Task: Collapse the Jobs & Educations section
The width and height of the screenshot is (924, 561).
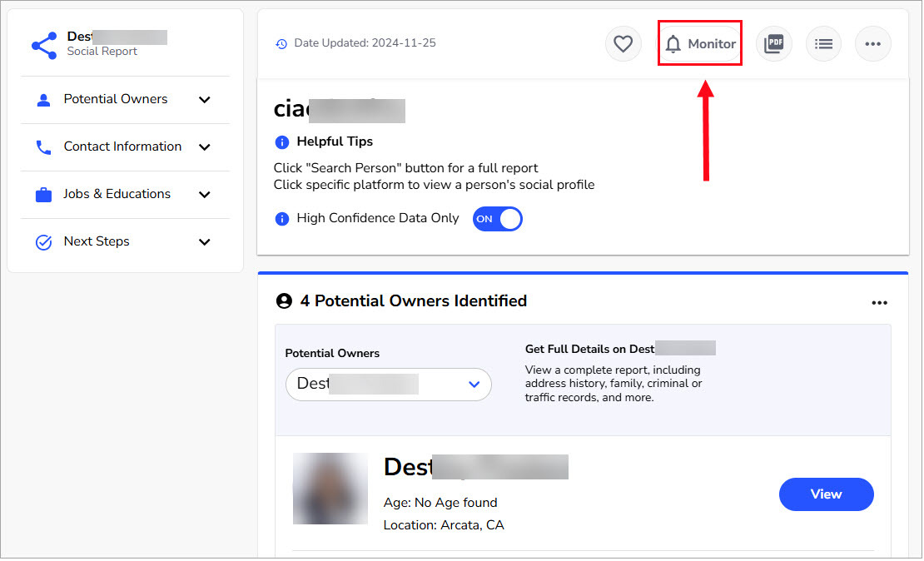Action: (x=205, y=194)
